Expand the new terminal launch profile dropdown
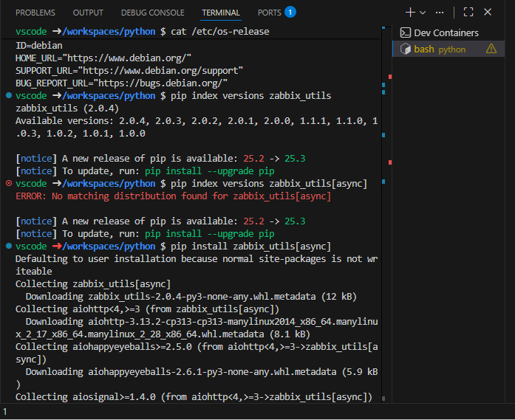 pyautogui.click(x=423, y=13)
